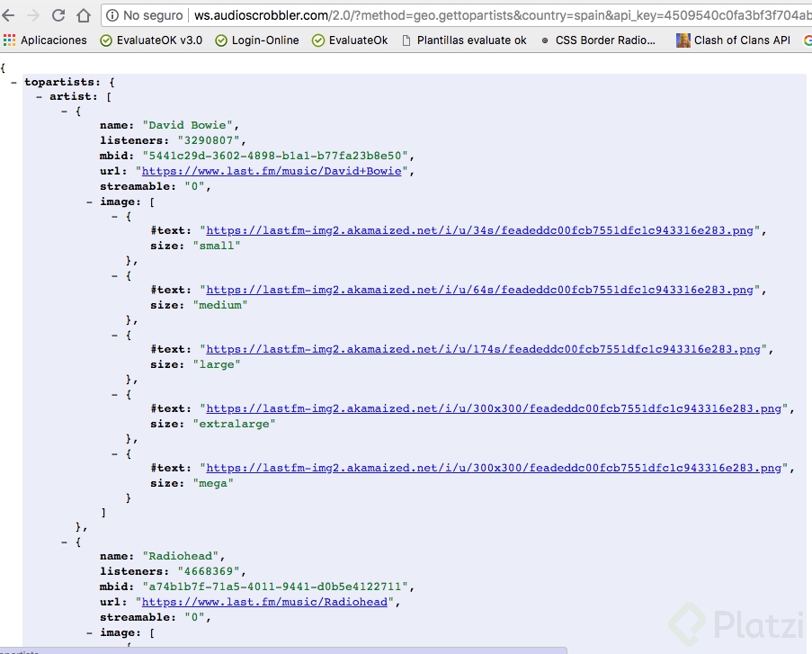
Task: Open the Radiohead last.fm URL
Action: coord(264,602)
